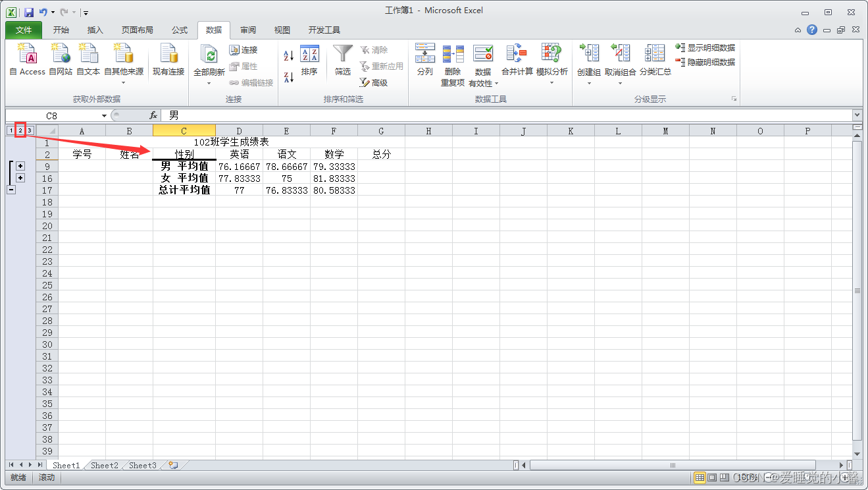Switch to page layout view in status bar
Image resolution: width=868 pixels, height=490 pixels.
(x=711, y=477)
